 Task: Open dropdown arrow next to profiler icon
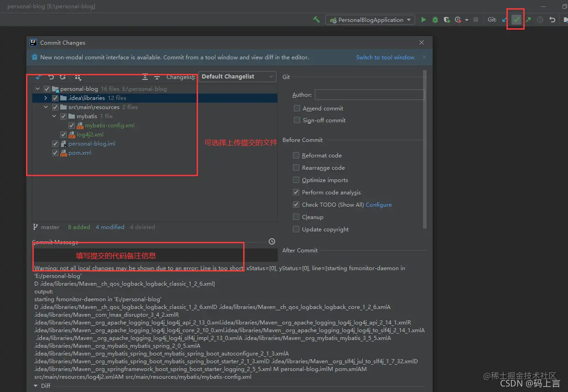(467, 20)
